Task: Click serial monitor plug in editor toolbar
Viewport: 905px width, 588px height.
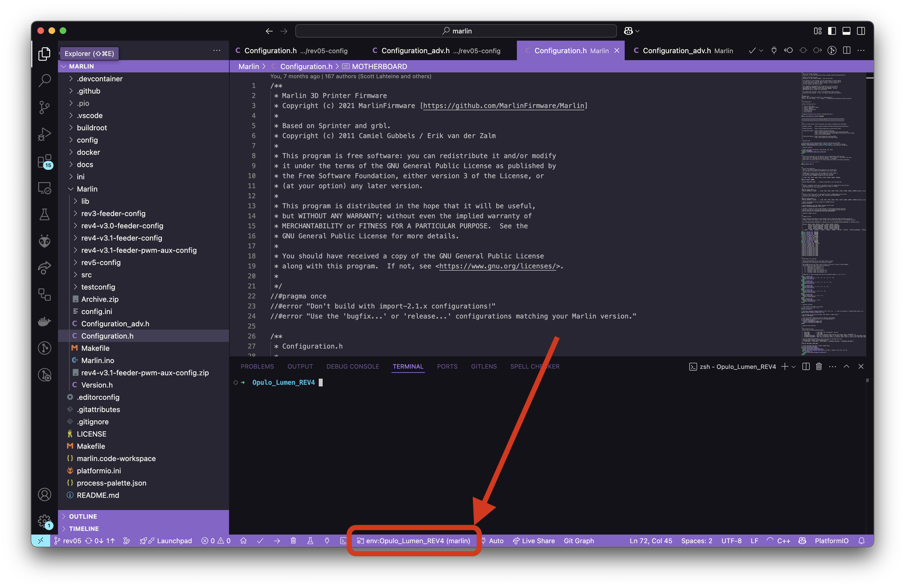Action: [774, 50]
